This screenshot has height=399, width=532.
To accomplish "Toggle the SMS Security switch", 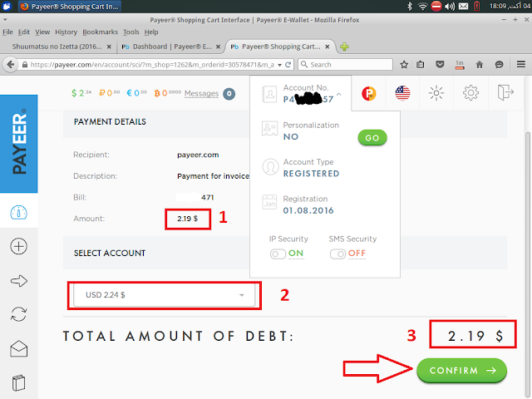I will click(x=337, y=254).
